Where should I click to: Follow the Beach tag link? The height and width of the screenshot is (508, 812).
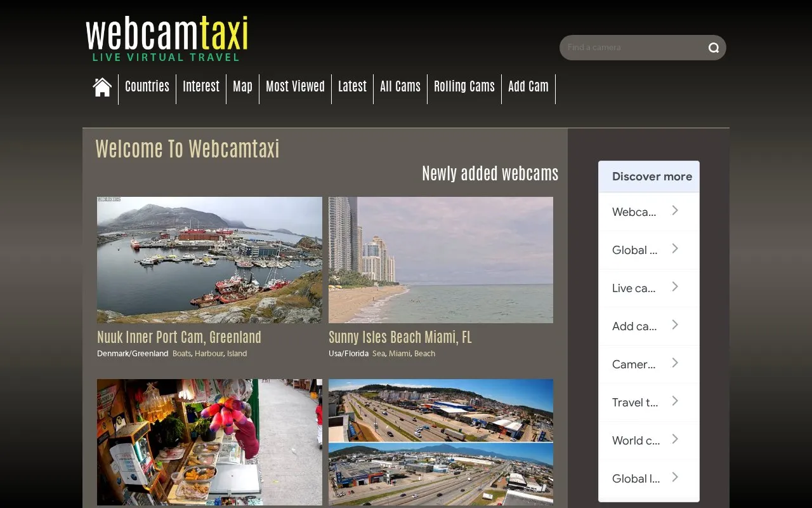(425, 354)
